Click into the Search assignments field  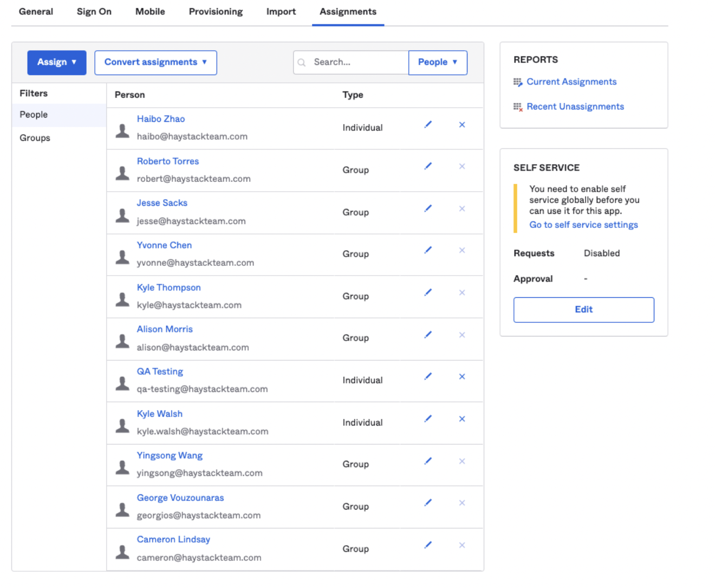tap(356, 62)
